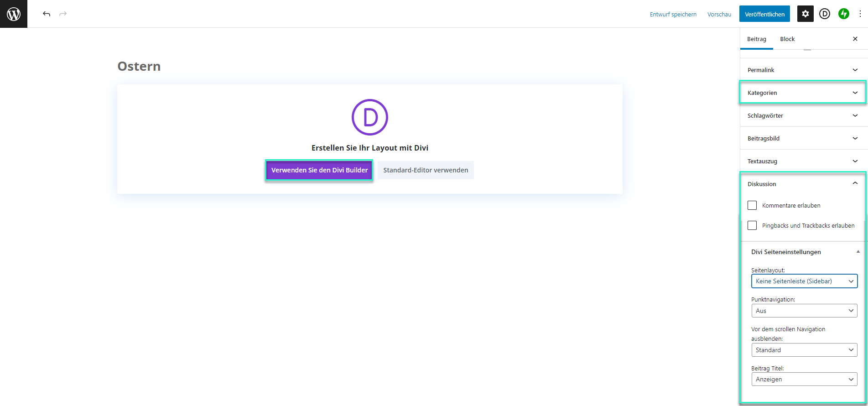This screenshot has height=406, width=868.
Task: Open the Punktnavigation dropdown
Action: pos(804,311)
